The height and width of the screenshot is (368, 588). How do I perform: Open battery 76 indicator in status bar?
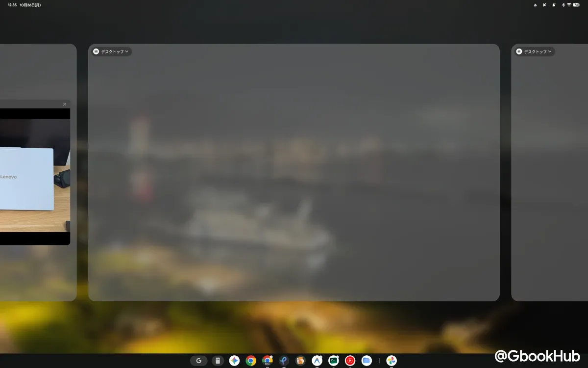(x=576, y=5)
